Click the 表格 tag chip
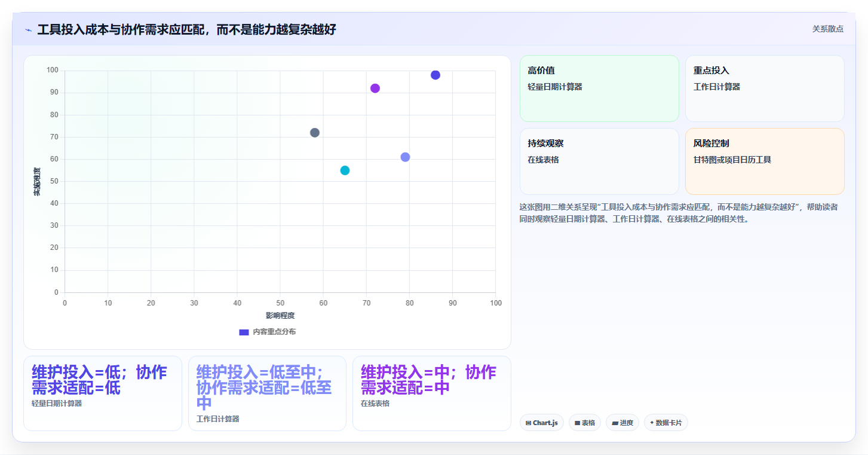868x455 pixels. pyautogui.click(x=585, y=423)
